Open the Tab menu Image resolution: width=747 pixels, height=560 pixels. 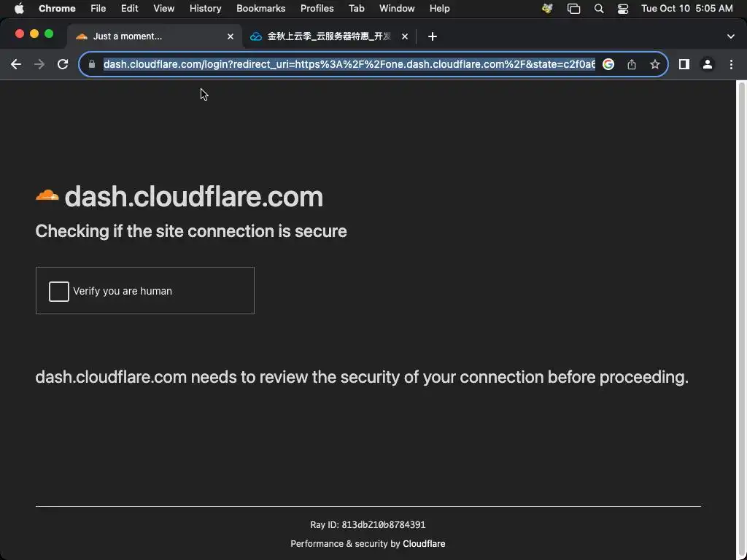356,9
